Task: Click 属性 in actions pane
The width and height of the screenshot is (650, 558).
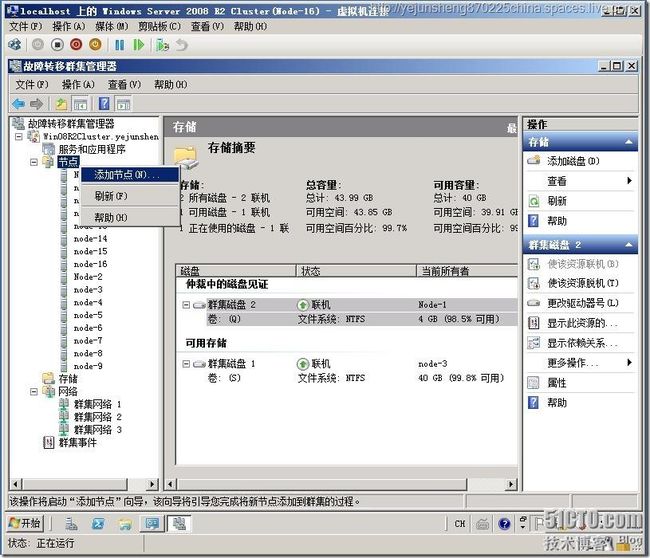Action: (557, 383)
